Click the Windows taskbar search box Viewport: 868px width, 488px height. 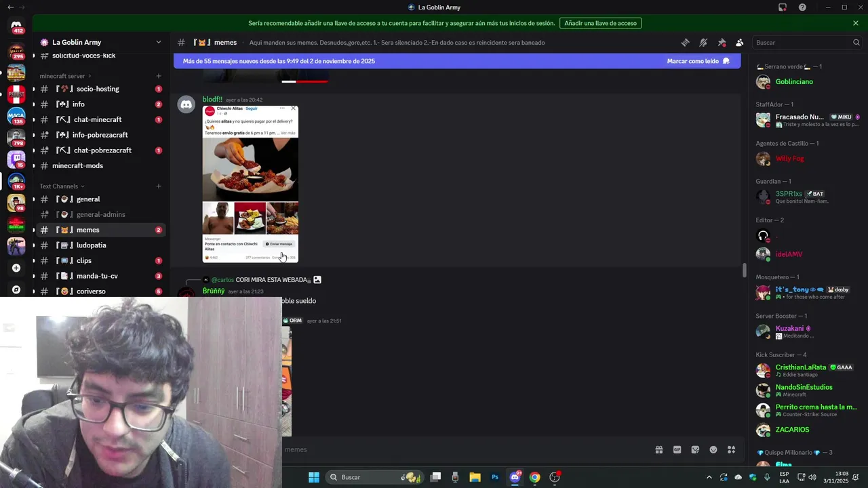pyautogui.click(x=374, y=477)
